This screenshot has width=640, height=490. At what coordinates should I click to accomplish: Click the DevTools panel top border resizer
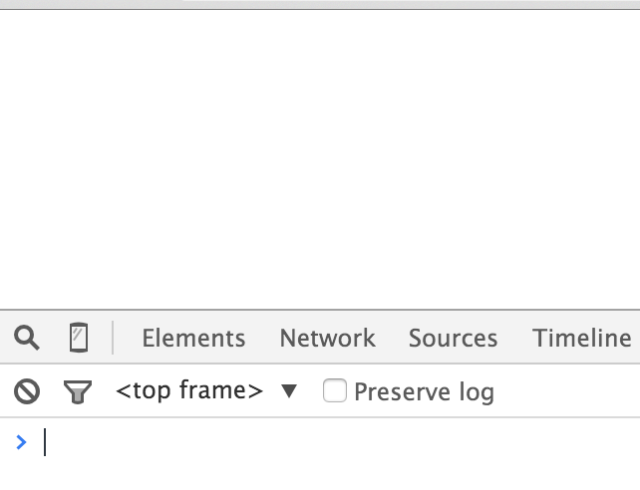pyautogui.click(x=320, y=310)
